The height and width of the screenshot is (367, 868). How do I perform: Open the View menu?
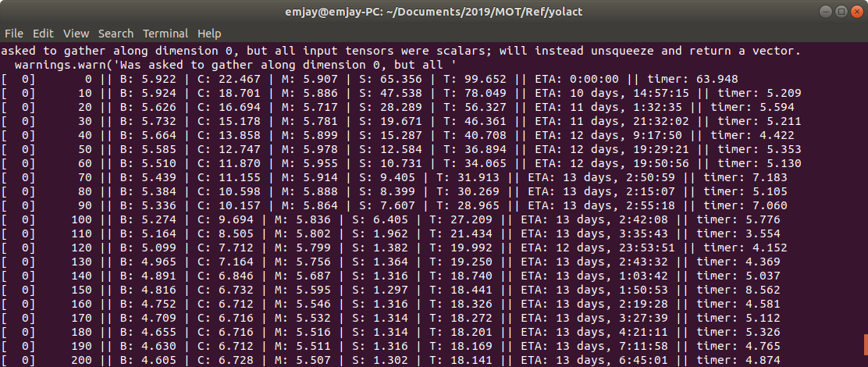tap(76, 34)
